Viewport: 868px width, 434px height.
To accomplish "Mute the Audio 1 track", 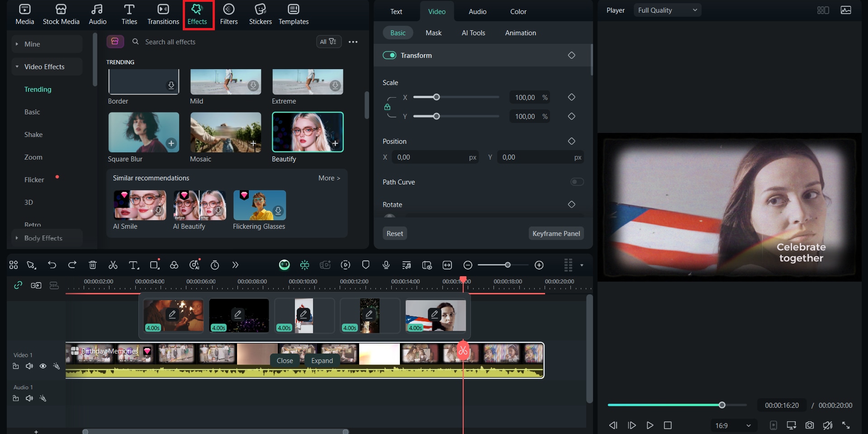I will click(x=29, y=398).
